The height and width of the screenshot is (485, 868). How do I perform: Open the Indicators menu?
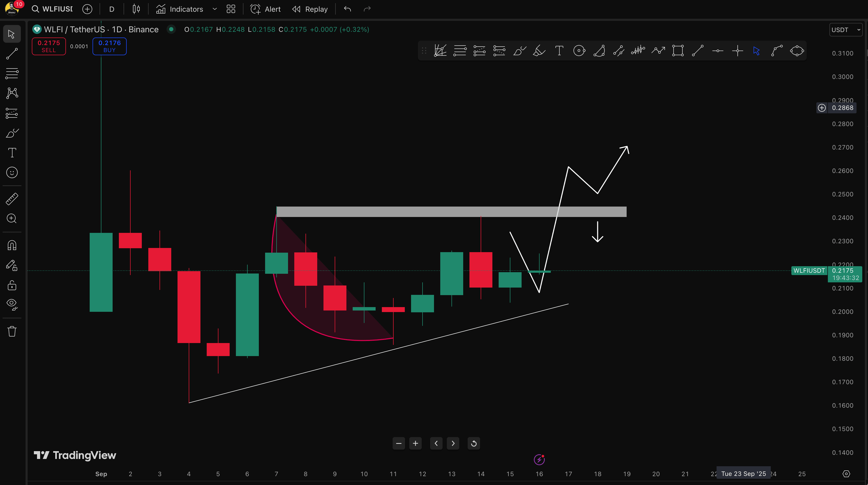pyautogui.click(x=180, y=9)
